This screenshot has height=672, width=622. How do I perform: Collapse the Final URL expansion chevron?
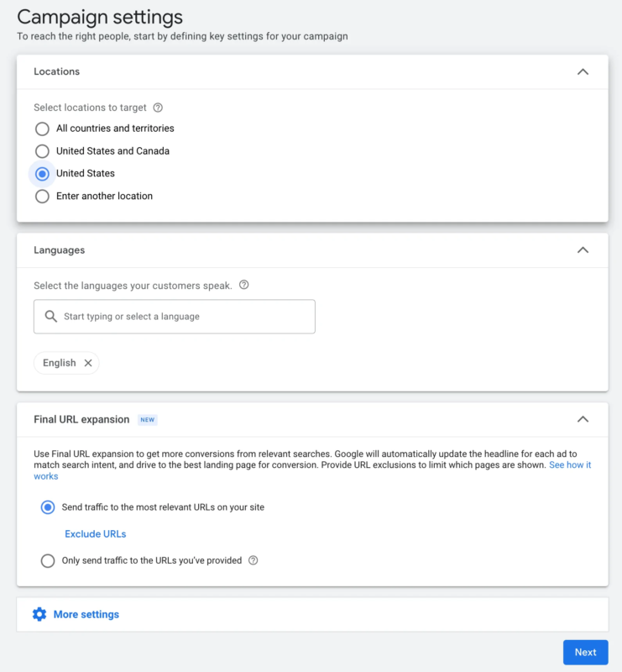point(583,419)
